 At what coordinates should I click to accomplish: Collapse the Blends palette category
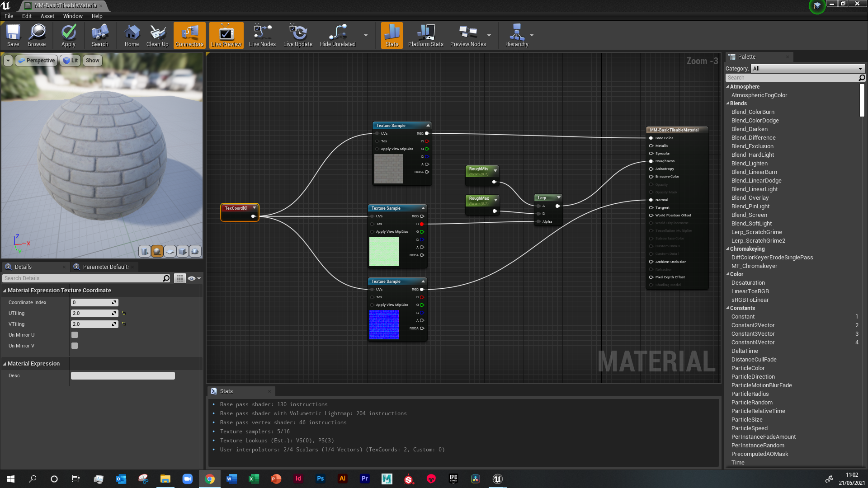coord(728,103)
